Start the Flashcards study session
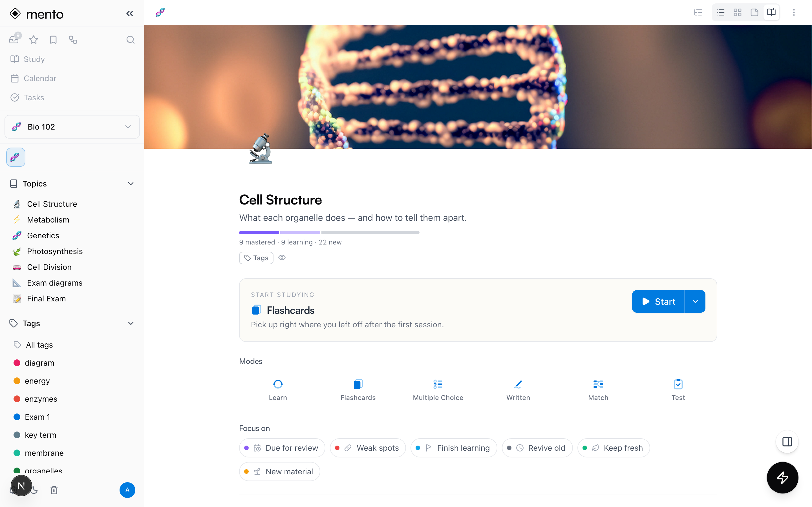This screenshot has width=812, height=507. pos(658,301)
